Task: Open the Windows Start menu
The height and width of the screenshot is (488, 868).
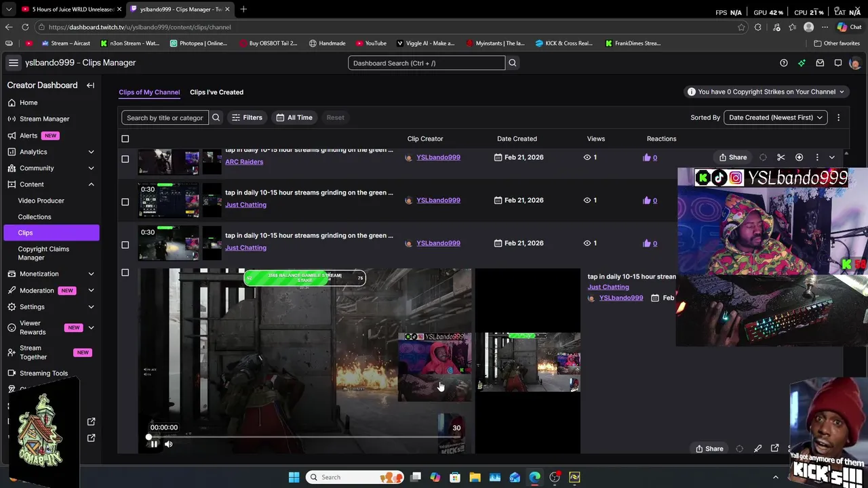Action: click(x=294, y=477)
